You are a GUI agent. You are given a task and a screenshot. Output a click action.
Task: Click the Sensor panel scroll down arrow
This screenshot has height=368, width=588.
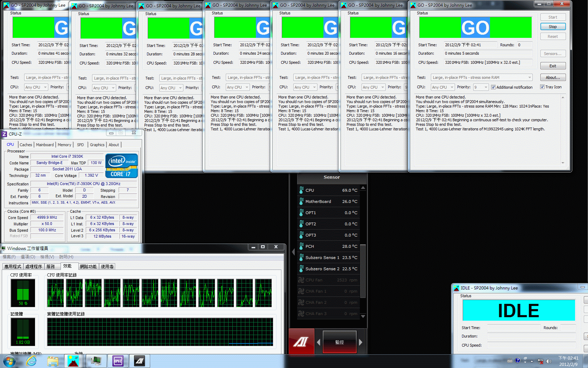point(363,316)
